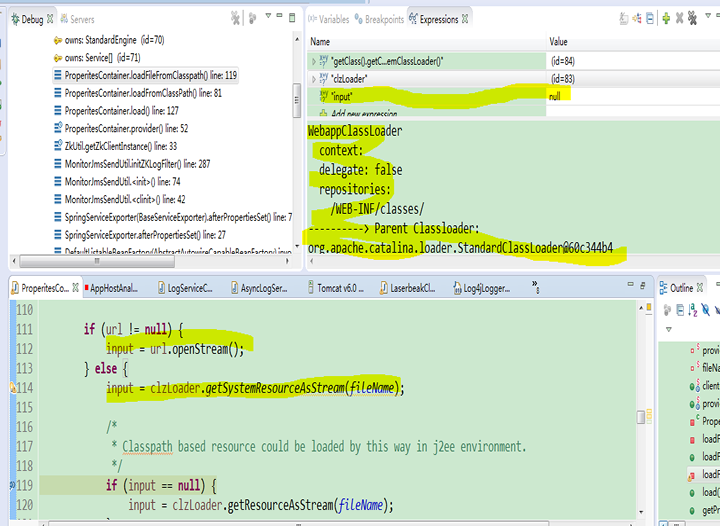Select value (id=83) cell

click(562, 79)
